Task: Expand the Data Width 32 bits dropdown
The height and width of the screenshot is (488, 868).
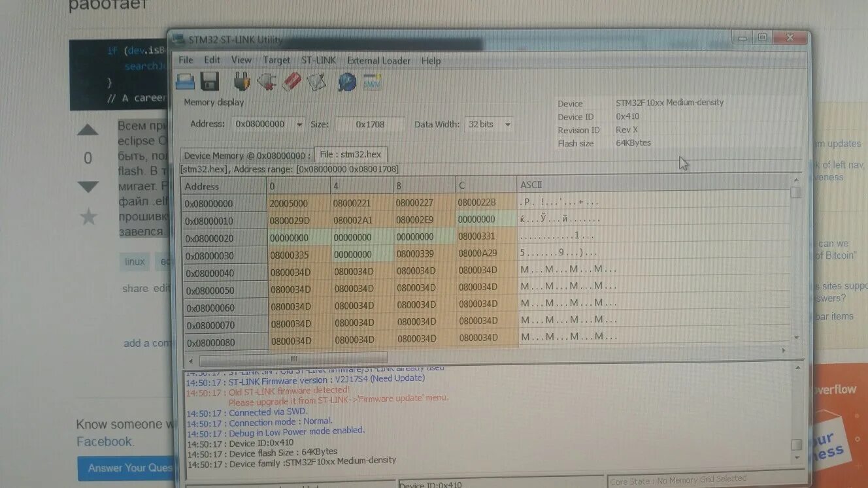Action: (x=507, y=124)
